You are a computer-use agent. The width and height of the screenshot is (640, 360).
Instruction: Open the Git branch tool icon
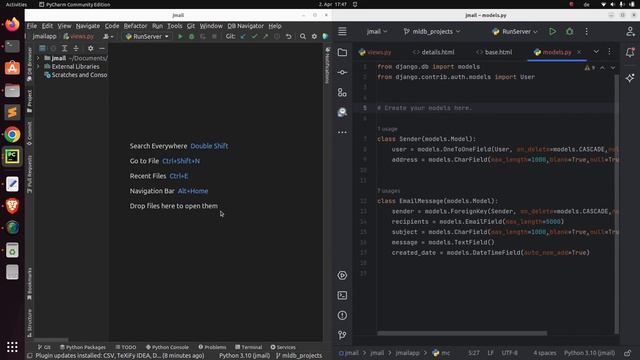click(x=342, y=335)
